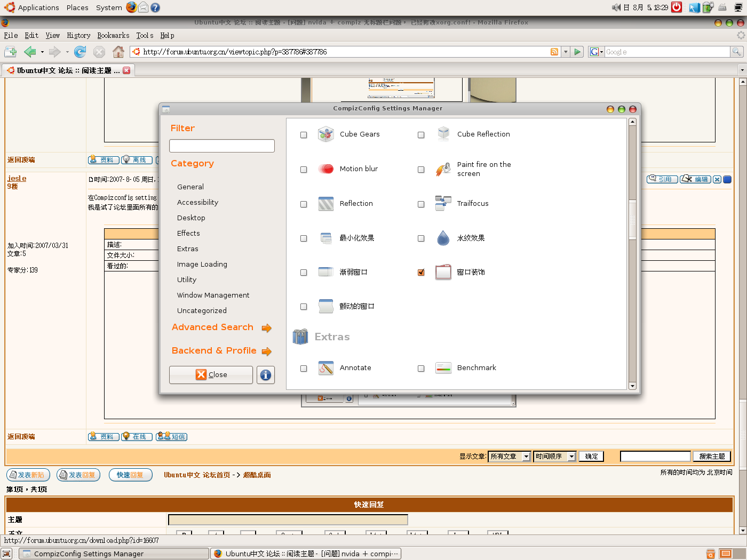Open Firefox File menu
Image resolution: width=747 pixels, height=560 pixels.
(11, 35)
